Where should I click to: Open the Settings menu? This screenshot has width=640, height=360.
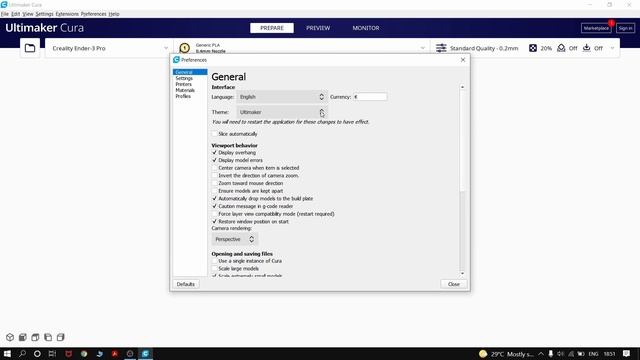click(44, 14)
